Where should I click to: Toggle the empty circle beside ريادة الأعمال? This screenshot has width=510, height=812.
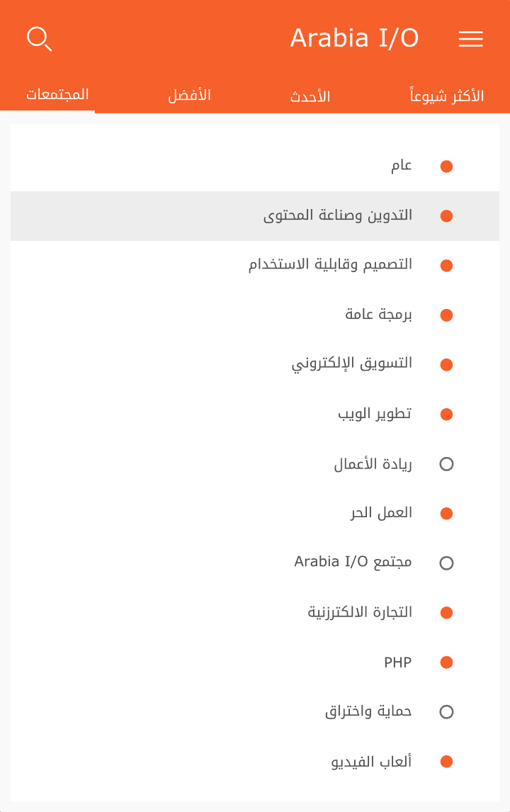point(446,464)
